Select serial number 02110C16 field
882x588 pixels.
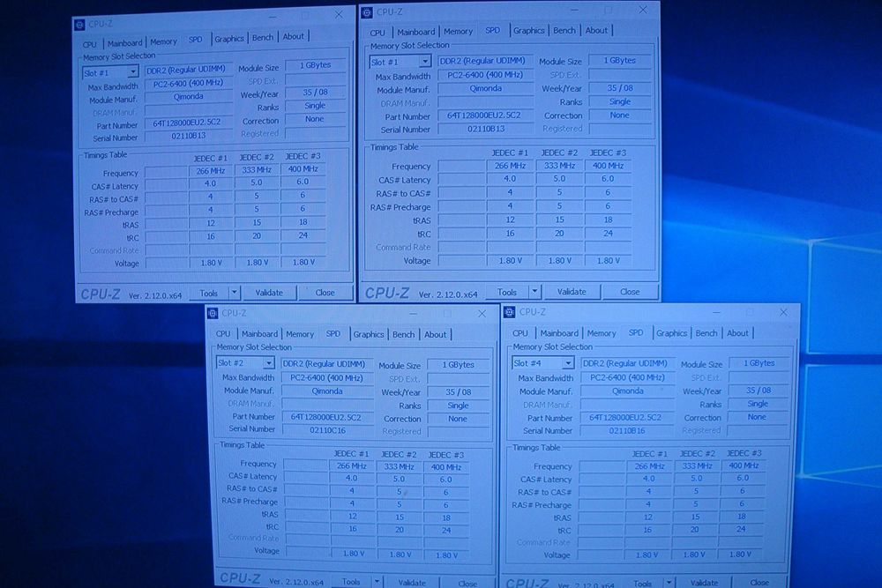tap(328, 430)
